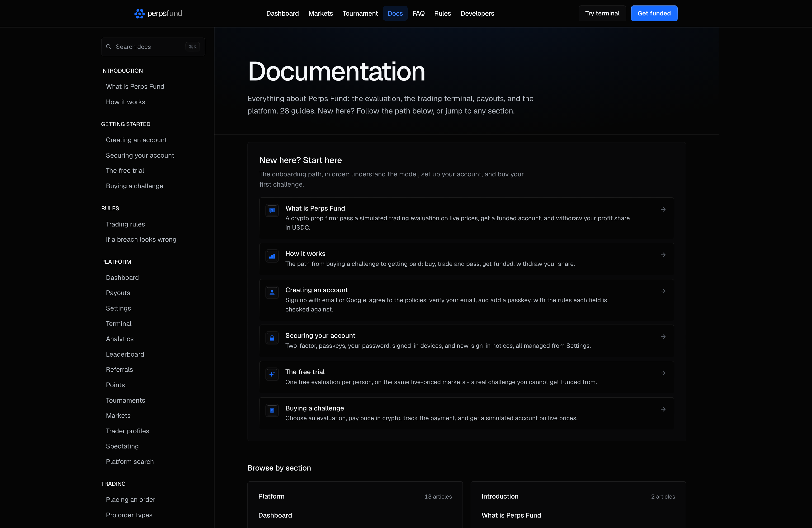Open the What is Perps Fund card title
Image resolution: width=812 pixels, height=528 pixels.
tap(315, 208)
